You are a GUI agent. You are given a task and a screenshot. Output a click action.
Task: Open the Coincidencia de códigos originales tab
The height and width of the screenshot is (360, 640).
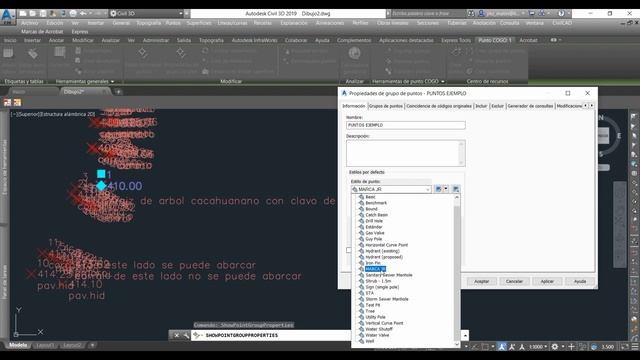439,106
